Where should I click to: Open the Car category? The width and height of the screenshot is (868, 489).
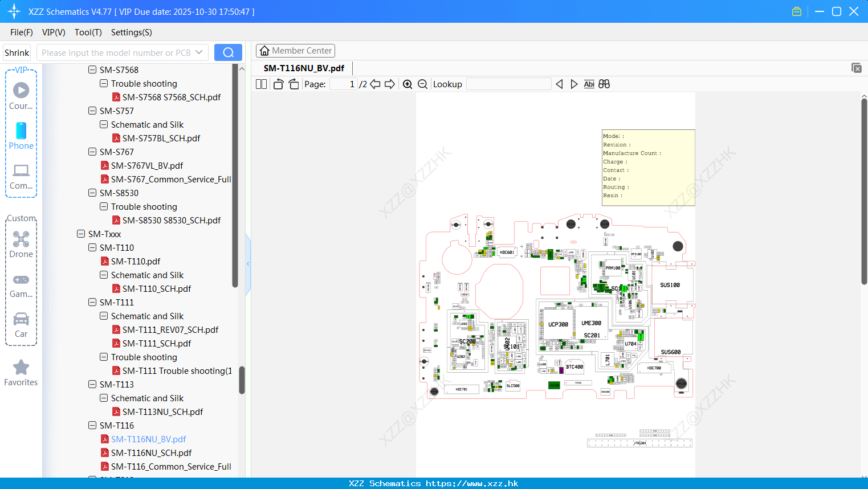[21, 324]
